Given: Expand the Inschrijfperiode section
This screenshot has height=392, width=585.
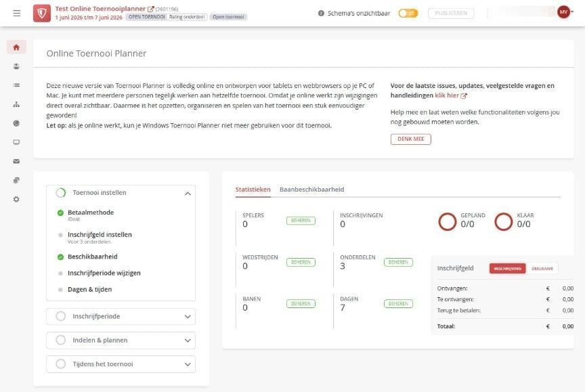Looking at the screenshot, I should (x=121, y=316).
